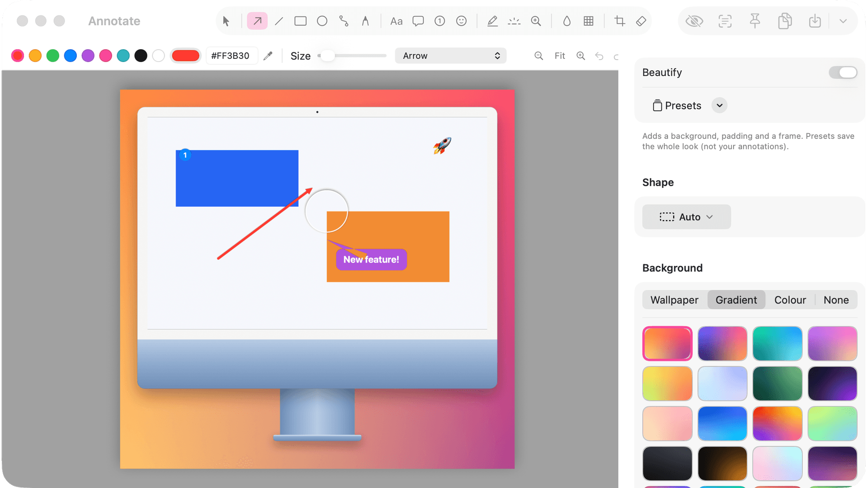This screenshot has width=868, height=488.
Task: Choose the green colour swatch
Action: coord(53,56)
